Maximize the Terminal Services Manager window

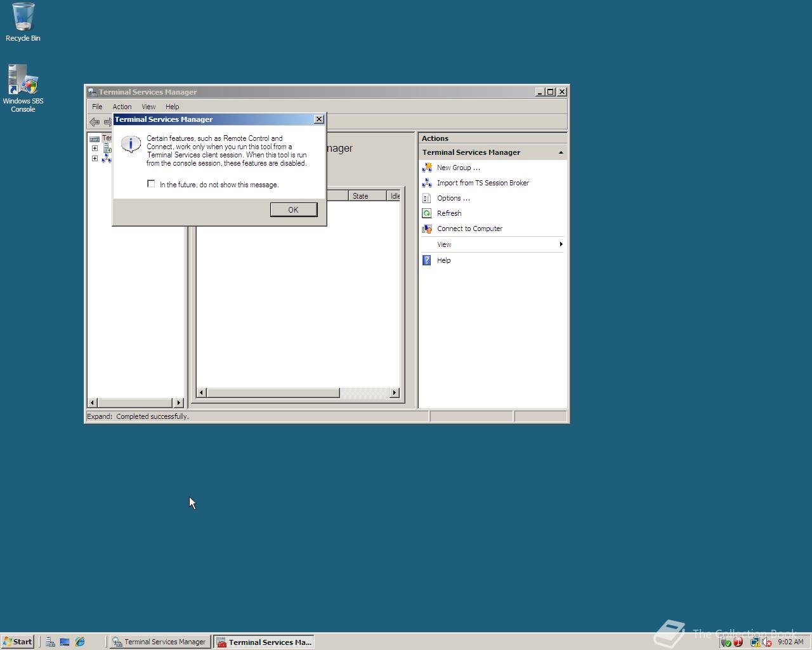pyautogui.click(x=551, y=92)
